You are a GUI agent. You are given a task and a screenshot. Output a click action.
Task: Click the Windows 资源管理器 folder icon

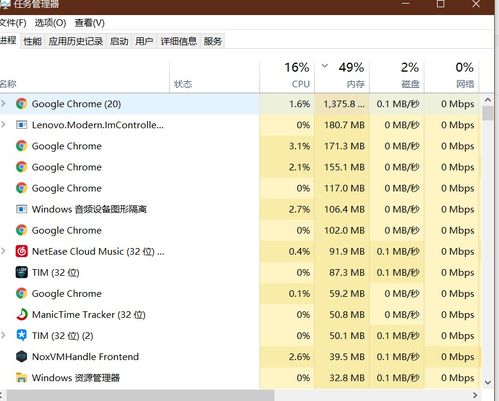coord(21,378)
